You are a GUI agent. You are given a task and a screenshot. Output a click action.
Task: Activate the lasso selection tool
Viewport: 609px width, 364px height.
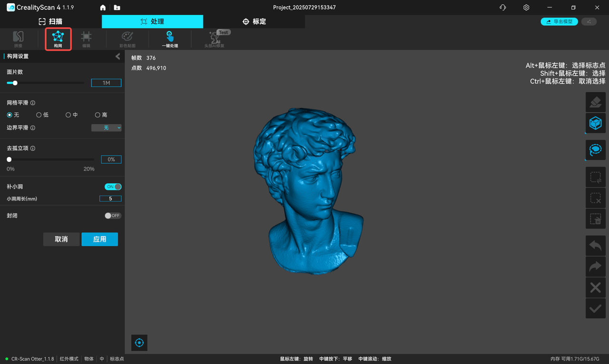pyautogui.click(x=595, y=150)
